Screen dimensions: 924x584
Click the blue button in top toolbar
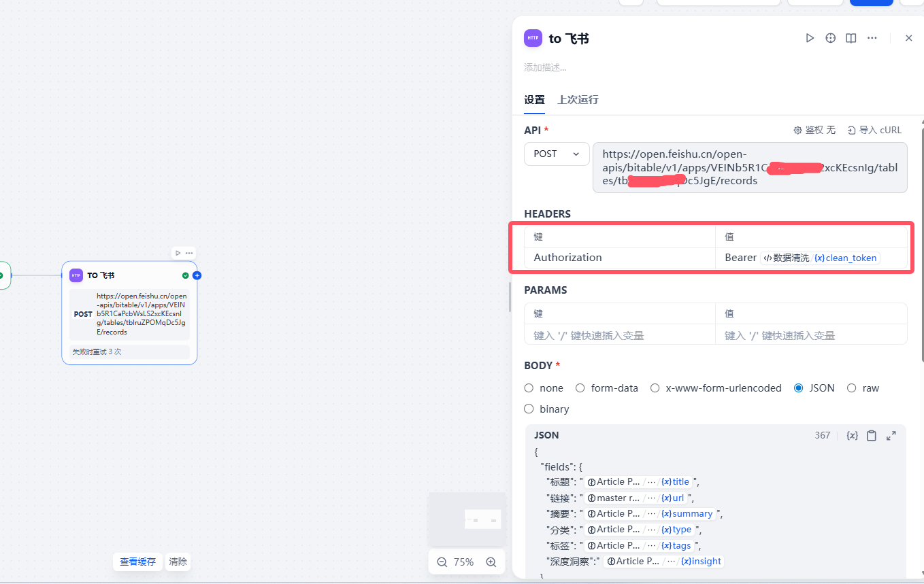point(871,3)
